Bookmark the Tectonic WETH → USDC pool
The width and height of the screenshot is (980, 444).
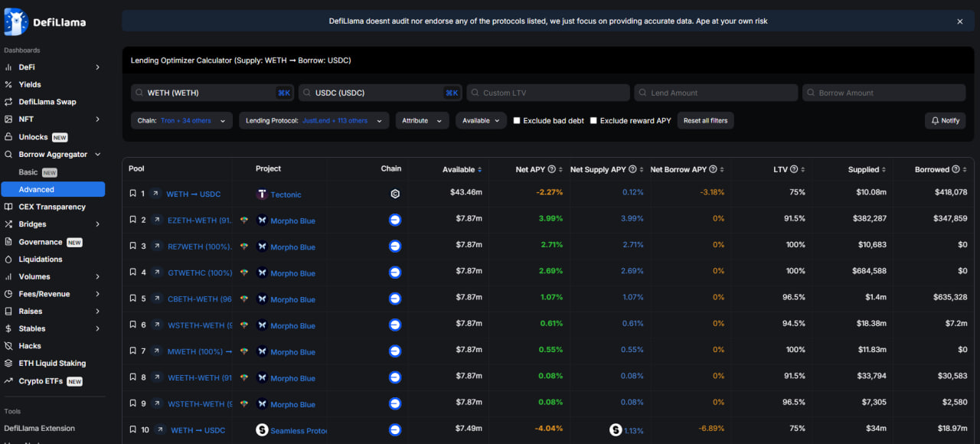coord(132,194)
